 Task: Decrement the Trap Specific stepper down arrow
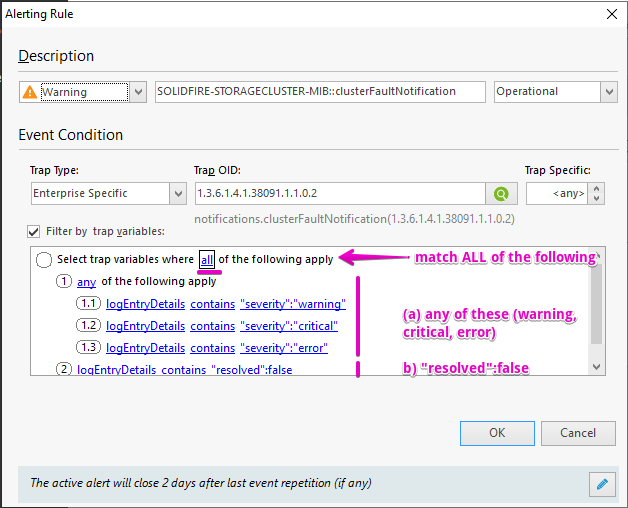tap(596, 199)
